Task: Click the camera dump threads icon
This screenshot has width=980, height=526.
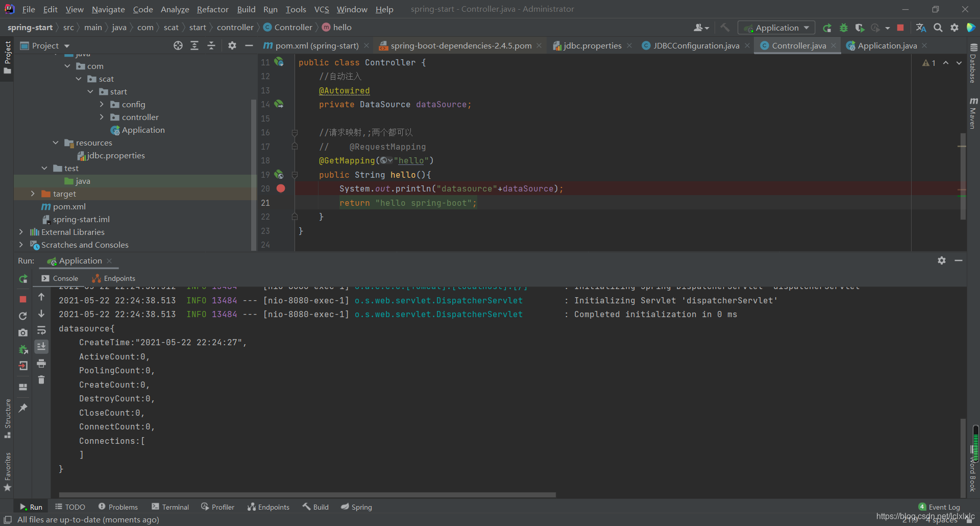Action: tap(23, 332)
